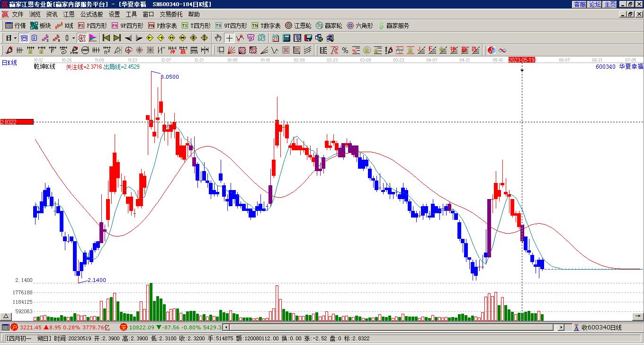The width and height of the screenshot is (644, 345).
Task: Open the 资讯 menu
Action: coord(52,14)
